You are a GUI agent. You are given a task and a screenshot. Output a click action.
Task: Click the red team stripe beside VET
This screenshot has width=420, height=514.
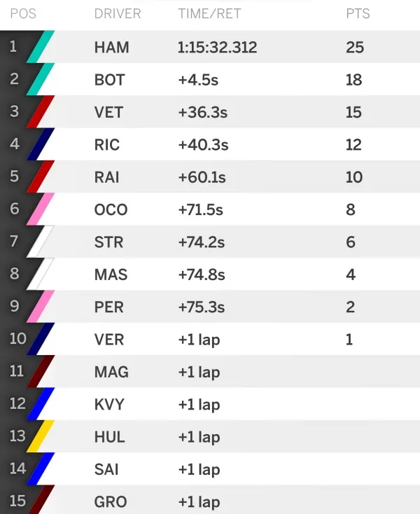(41, 111)
